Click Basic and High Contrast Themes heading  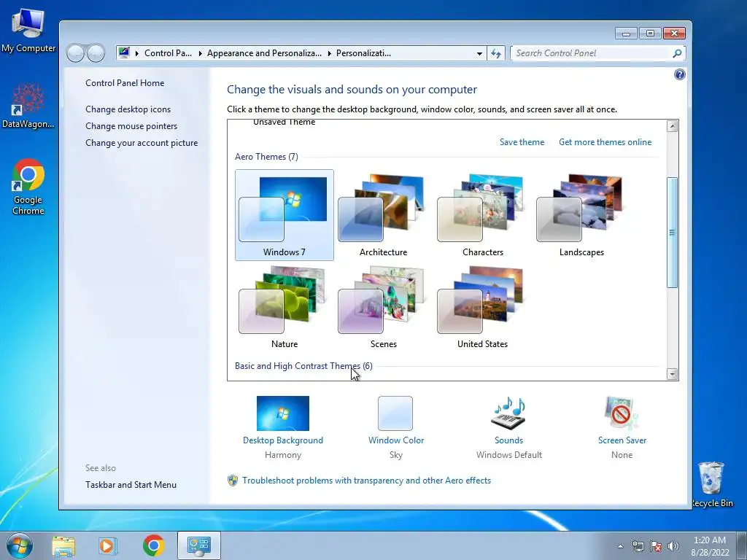coord(303,366)
